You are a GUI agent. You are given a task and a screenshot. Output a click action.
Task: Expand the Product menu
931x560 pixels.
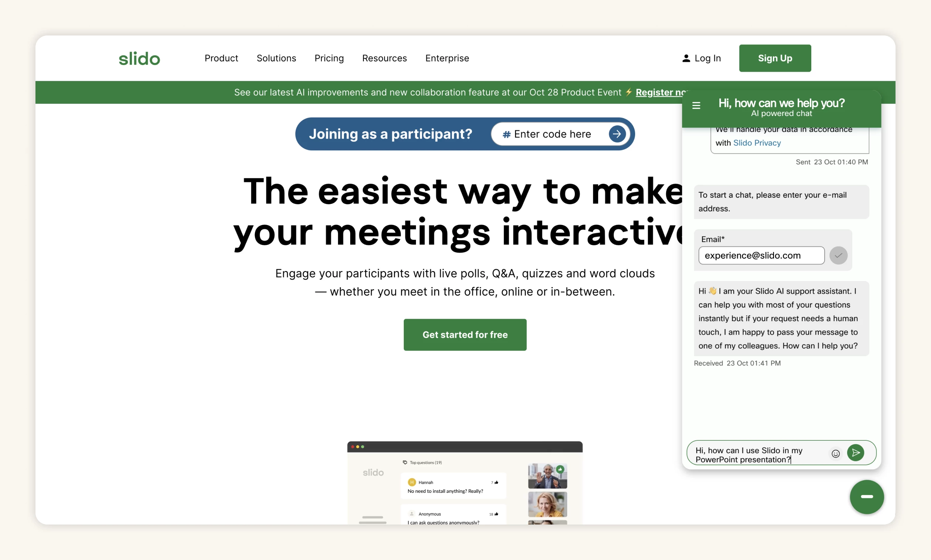pos(221,58)
